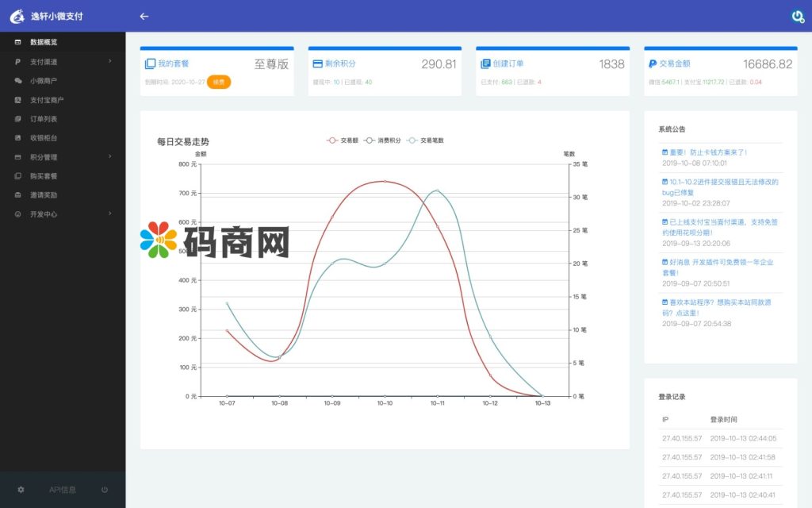This screenshot has width=812, height=508.
Task: Click 10-08 data point on chart
Action: pos(280,357)
